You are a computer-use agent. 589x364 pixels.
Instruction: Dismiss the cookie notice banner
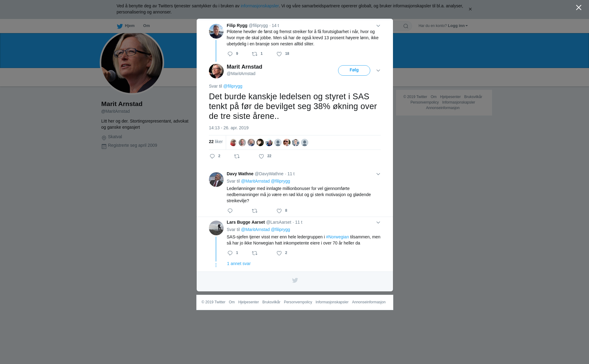(x=470, y=9)
